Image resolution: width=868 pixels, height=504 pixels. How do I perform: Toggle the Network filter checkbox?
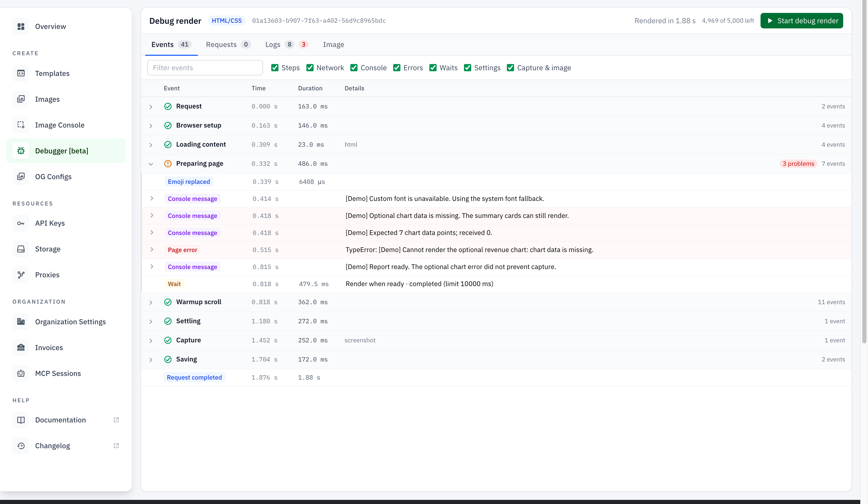310,68
